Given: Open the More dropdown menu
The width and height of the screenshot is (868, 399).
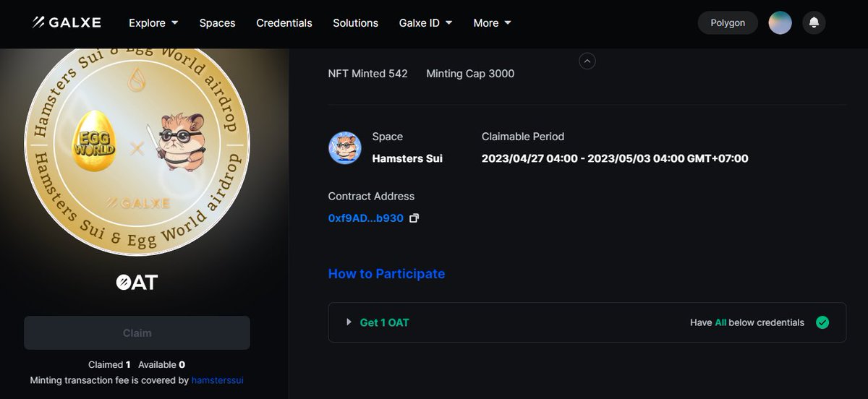Looking at the screenshot, I should (492, 22).
